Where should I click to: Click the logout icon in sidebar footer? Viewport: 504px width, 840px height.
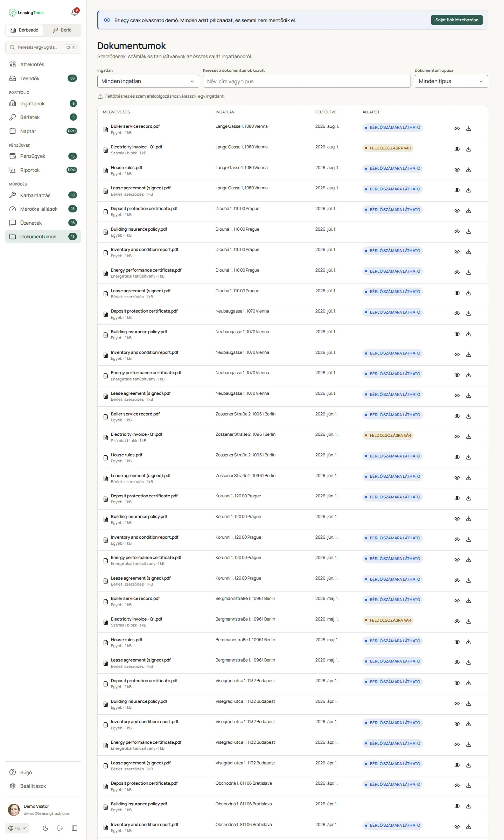[60, 828]
